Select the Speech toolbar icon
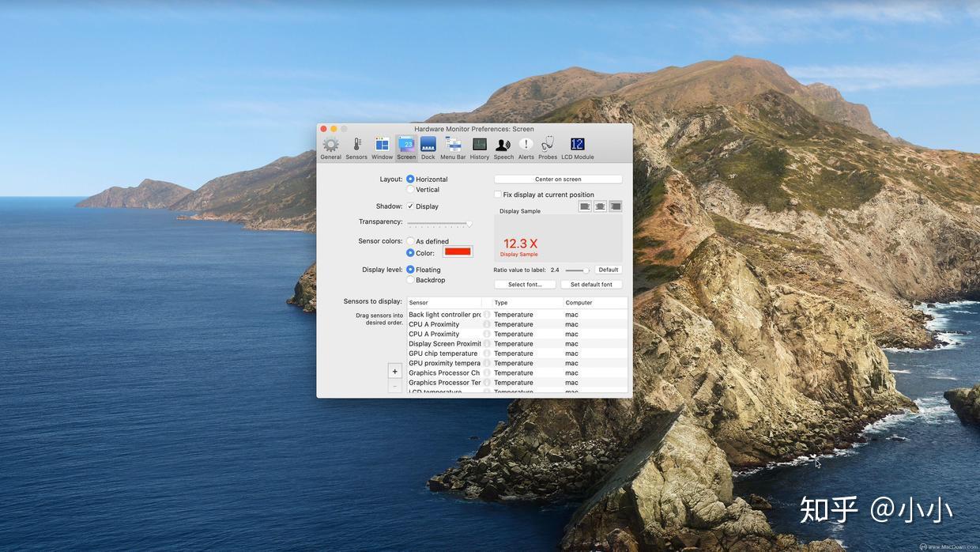 pyautogui.click(x=503, y=145)
